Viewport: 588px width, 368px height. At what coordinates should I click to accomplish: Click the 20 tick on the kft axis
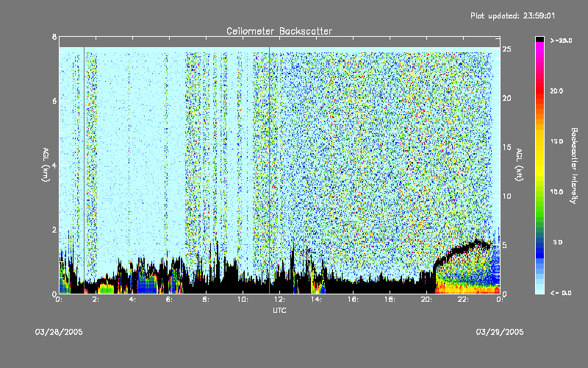[506, 98]
